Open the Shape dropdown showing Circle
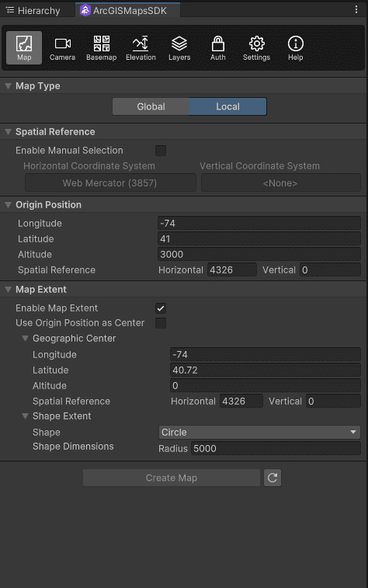 coord(259,432)
